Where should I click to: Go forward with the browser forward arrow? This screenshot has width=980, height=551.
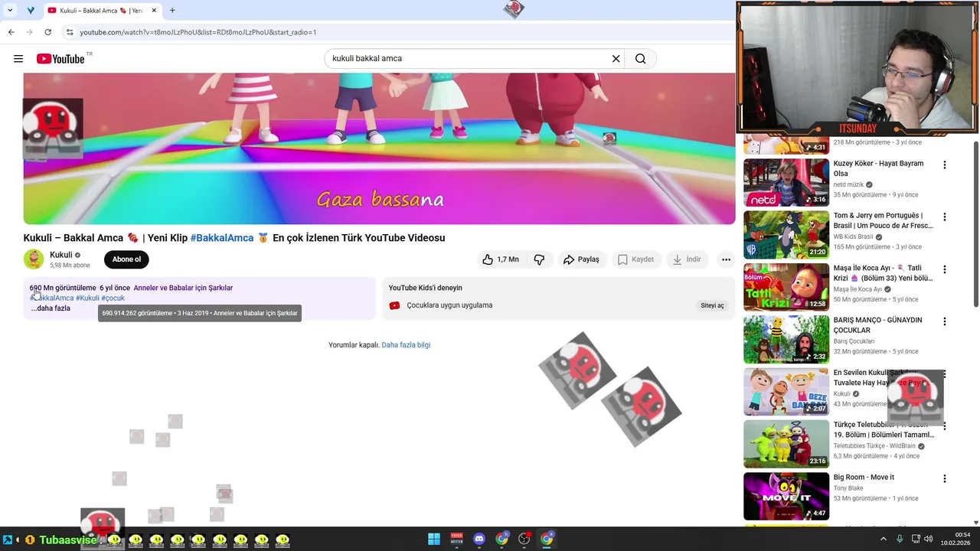coord(29,32)
